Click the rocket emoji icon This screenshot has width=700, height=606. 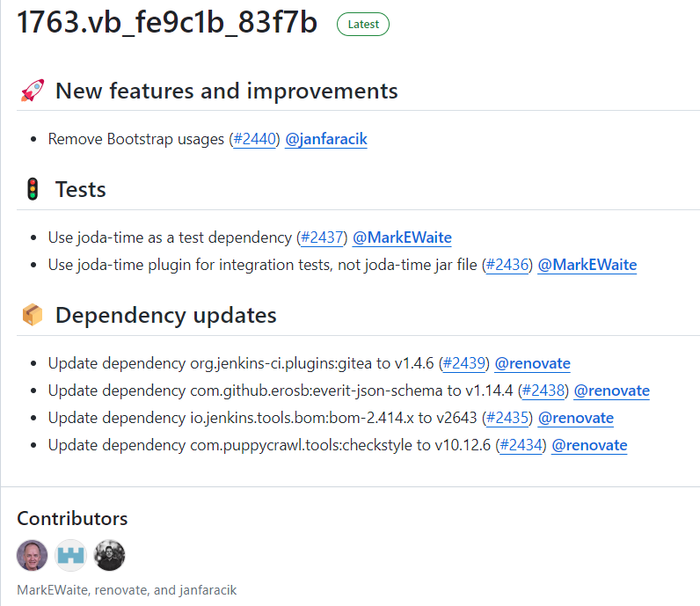(32, 91)
